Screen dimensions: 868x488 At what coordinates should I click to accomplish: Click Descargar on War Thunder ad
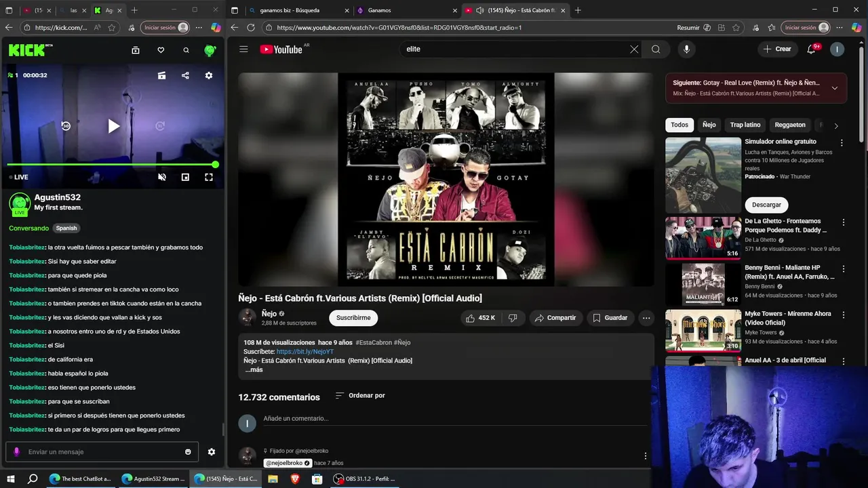pos(767,205)
